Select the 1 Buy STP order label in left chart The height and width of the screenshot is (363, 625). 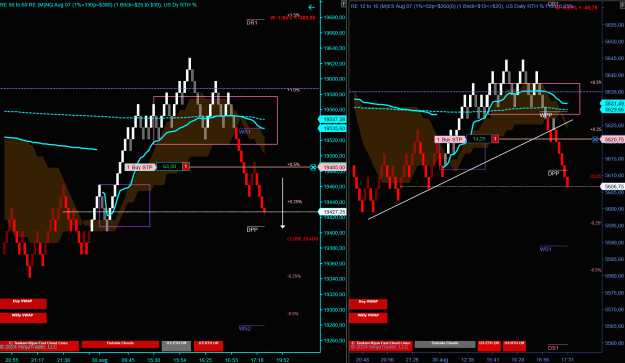click(140, 167)
